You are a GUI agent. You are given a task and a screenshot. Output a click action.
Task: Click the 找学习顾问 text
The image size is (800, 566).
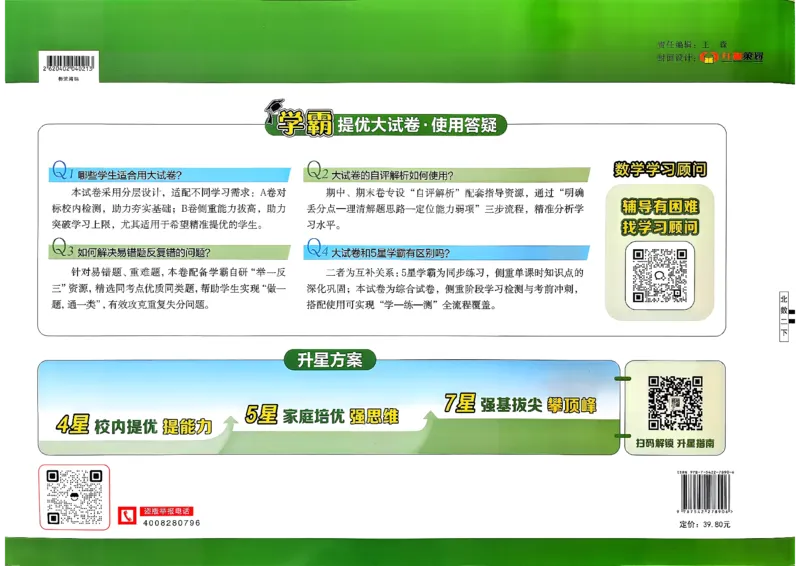(660, 227)
